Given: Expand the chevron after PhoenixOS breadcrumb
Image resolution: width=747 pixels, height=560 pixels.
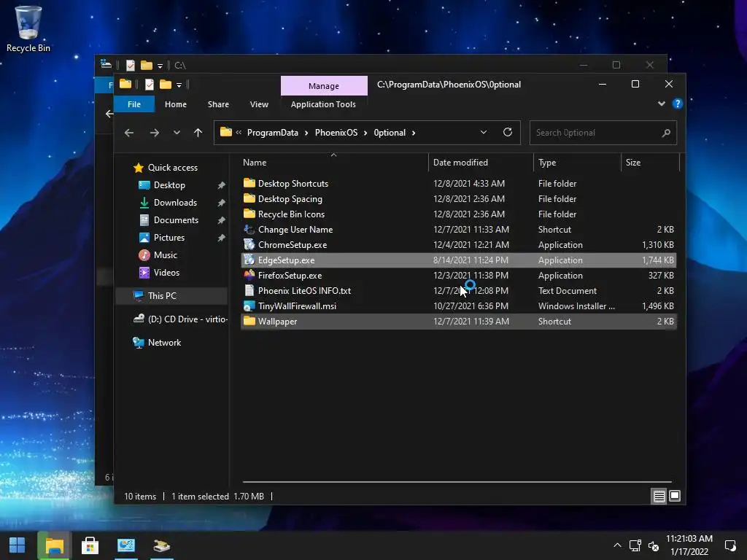Looking at the screenshot, I should (365, 133).
